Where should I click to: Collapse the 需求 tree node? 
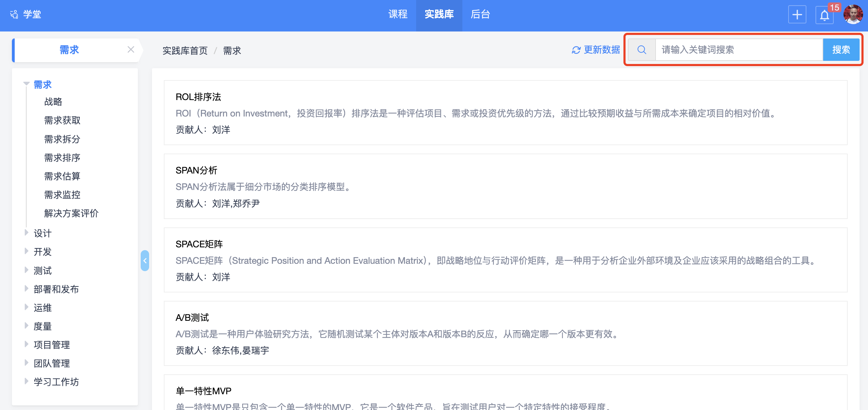26,84
